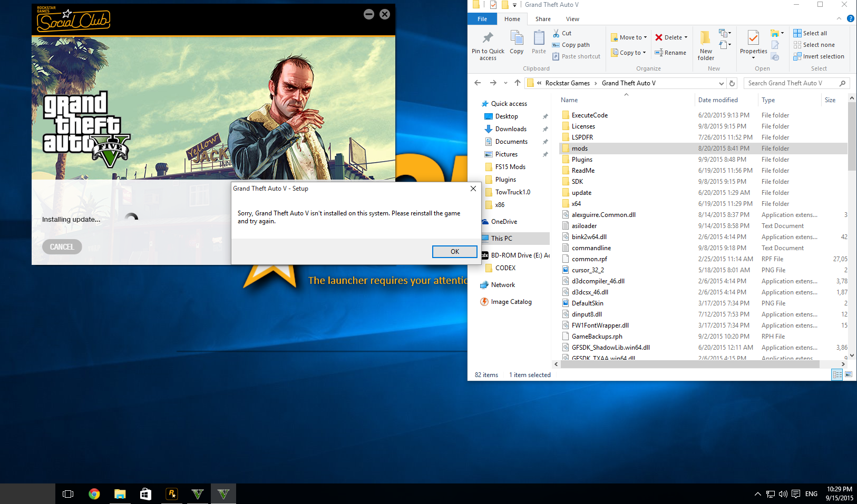Cancel the Social Club update install
Viewport: 857px width, 504px height.
click(62, 246)
